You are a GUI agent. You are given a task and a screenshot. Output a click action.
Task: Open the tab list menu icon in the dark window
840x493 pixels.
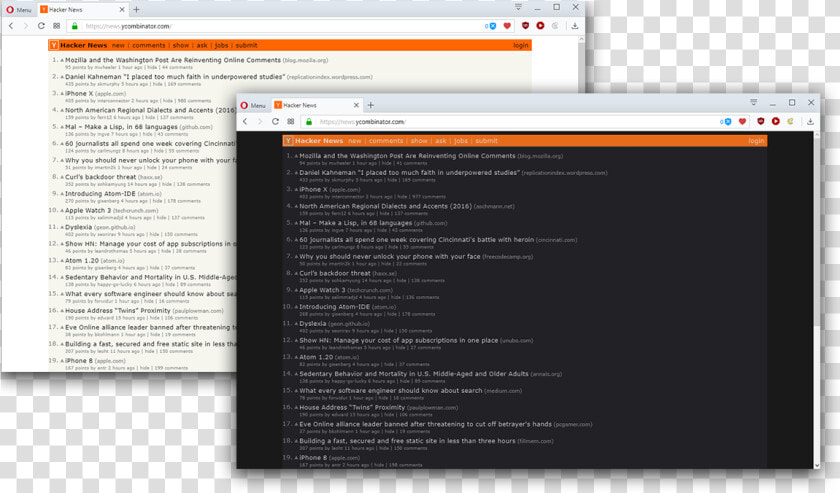pos(753,102)
